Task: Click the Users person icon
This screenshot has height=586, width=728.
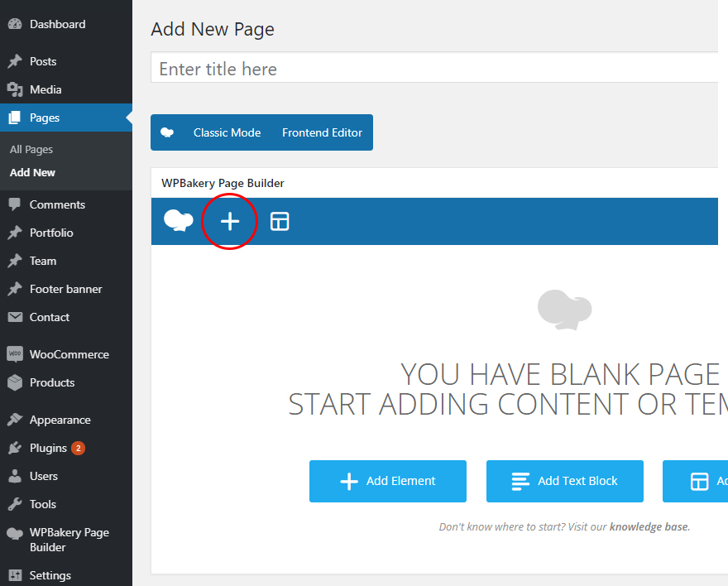Action: pos(15,476)
